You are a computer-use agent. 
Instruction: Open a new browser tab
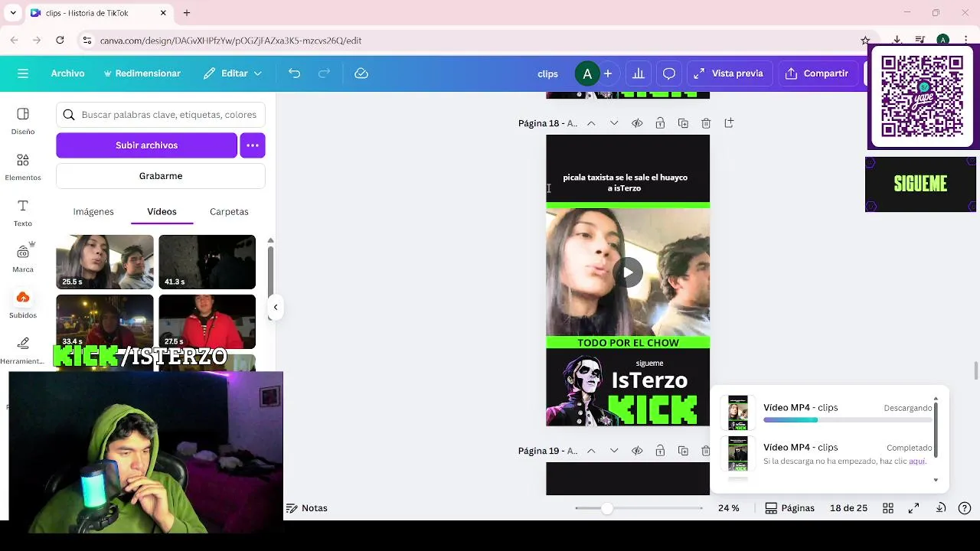187,13
